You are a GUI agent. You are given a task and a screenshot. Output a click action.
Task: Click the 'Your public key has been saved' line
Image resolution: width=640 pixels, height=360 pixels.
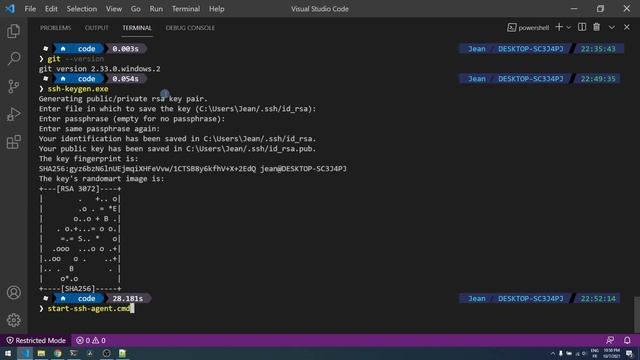pyautogui.click(x=178, y=149)
